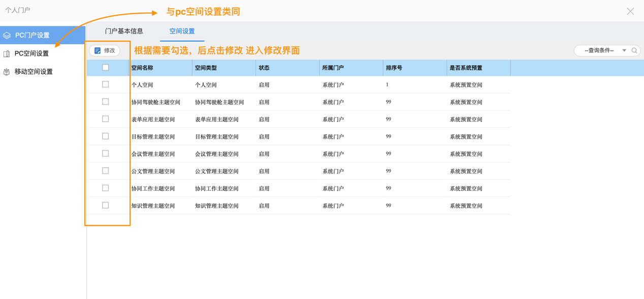Click the PC空间设置 sidebar icon
The width and height of the screenshot is (644, 299).
[7, 53]
